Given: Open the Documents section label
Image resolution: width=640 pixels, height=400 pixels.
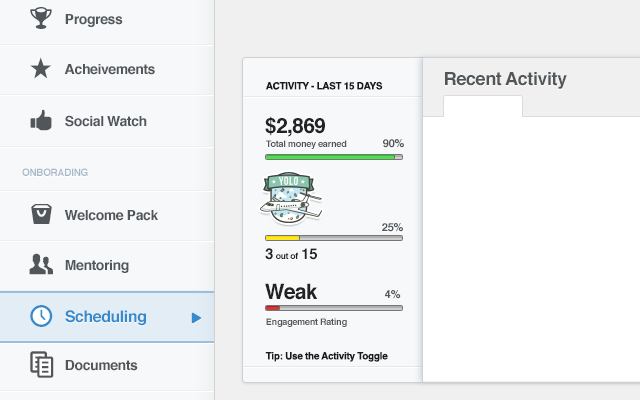Looking at the screenshot, I should click(x=101, y=366).
